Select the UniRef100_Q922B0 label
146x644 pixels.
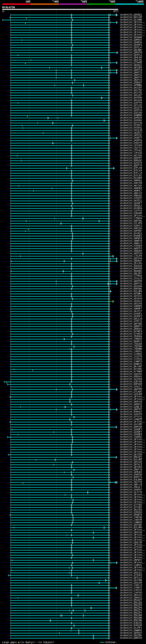coord(131,635)
